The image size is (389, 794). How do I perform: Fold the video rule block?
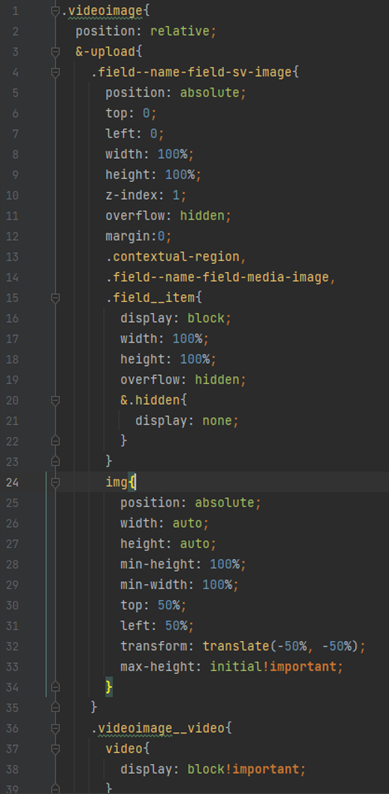click(55, 748)
